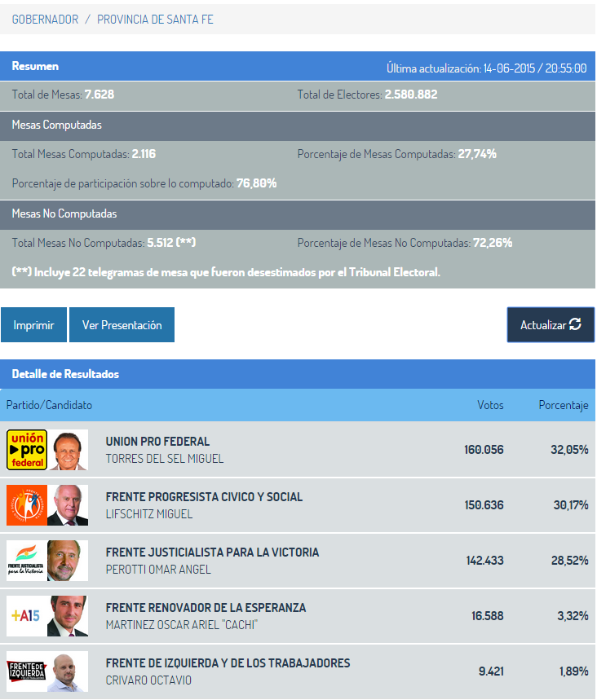Click percentage 28,52%

pos(570,561)
